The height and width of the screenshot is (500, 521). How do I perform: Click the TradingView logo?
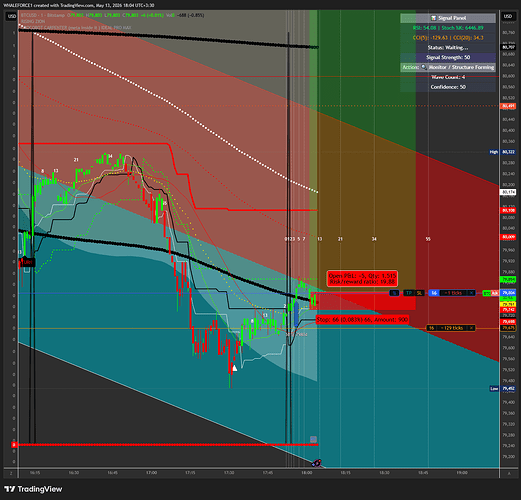coord(33,489)
